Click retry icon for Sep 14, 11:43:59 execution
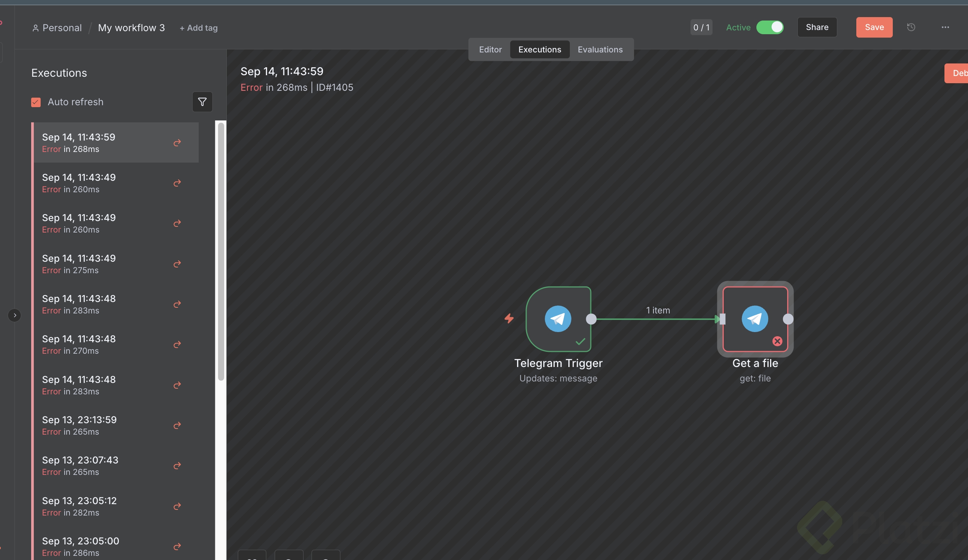968x560 pixels. (x=177, y=143)
